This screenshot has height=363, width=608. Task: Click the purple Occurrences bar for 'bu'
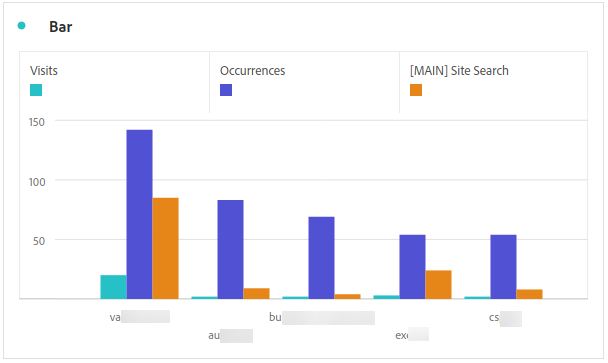tap(321, 258)
